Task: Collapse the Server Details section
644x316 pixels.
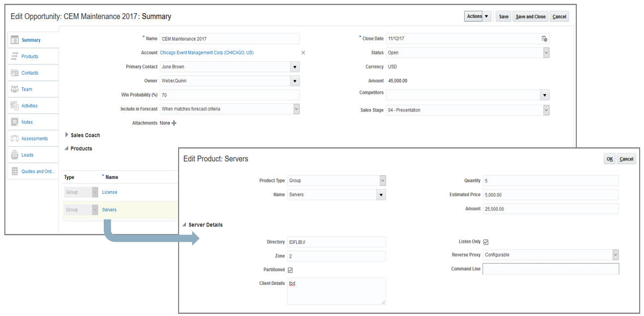Action: tap(185, 225)
